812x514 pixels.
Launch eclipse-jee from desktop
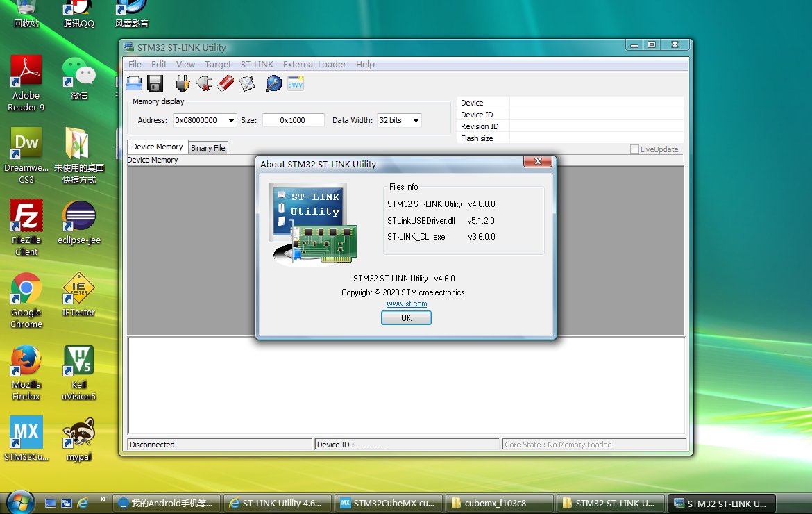point(78,223)
